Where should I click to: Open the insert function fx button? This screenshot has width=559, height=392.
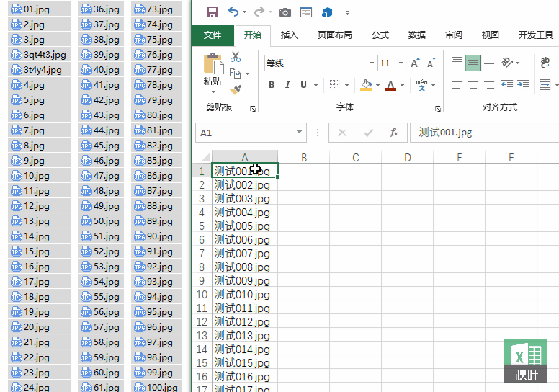(393, 133)
